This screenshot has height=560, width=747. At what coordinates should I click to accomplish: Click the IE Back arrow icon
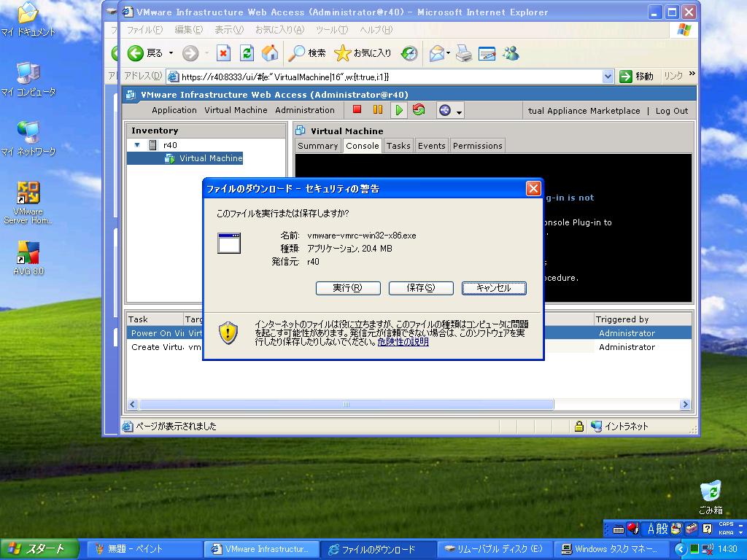click(136, 53)
